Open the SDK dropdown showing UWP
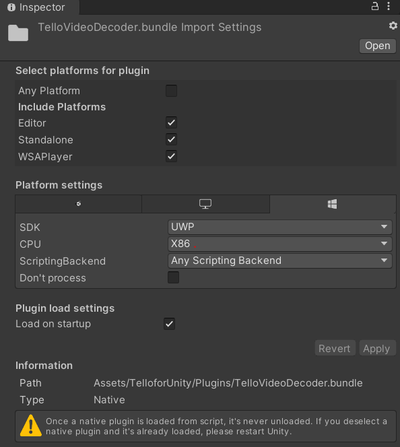 tap(280, 227)
